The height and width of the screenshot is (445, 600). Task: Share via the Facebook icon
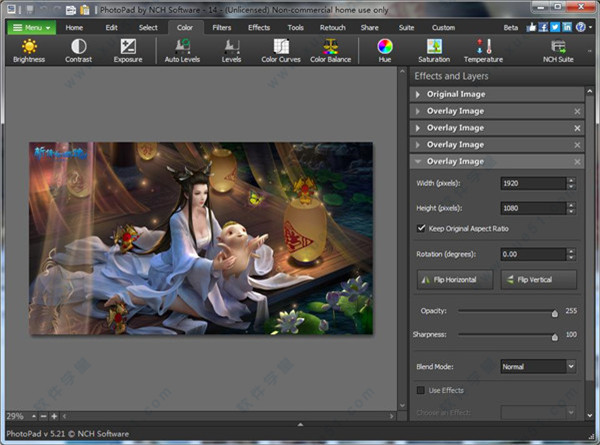tap(543, 27)
